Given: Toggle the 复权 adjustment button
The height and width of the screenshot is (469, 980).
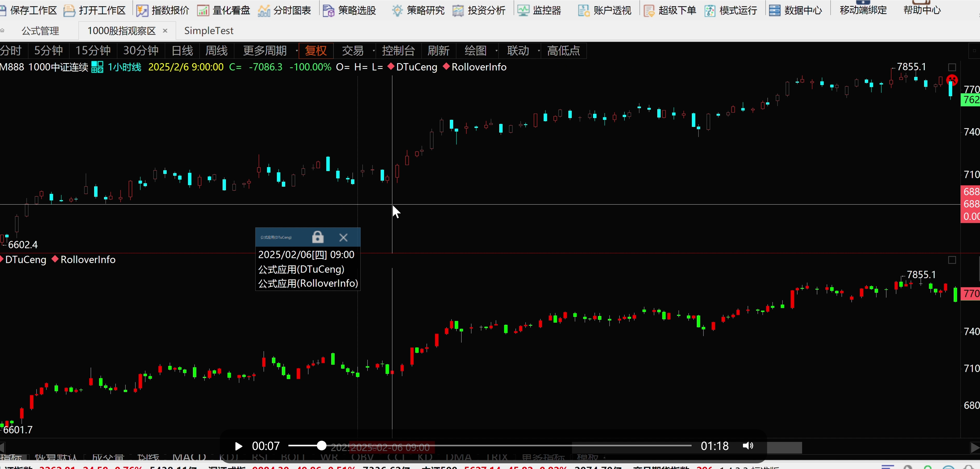Looking at the screenshot, I should point(316,51).
